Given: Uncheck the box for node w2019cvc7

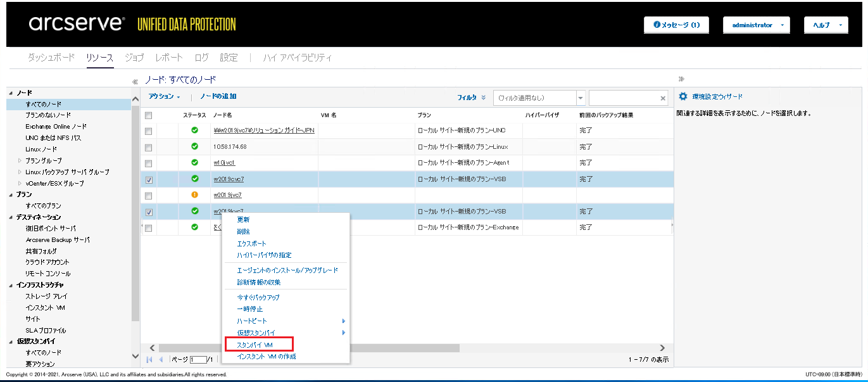Looking at the screenshot, I should point(149,180).
